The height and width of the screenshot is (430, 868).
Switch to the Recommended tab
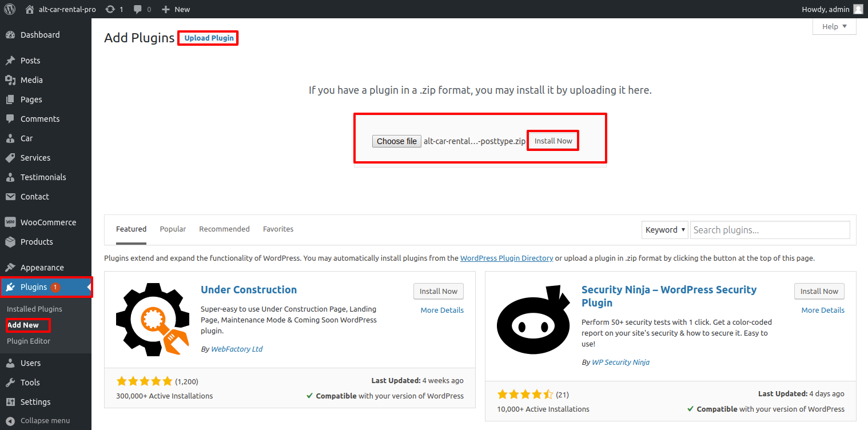click(x=224, y=229)
